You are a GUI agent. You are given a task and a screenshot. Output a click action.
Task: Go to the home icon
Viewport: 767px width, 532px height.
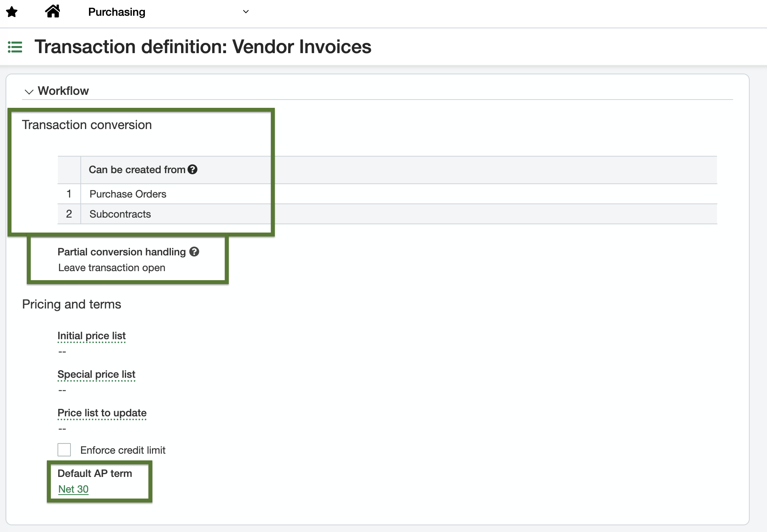[x=52, y=11]
